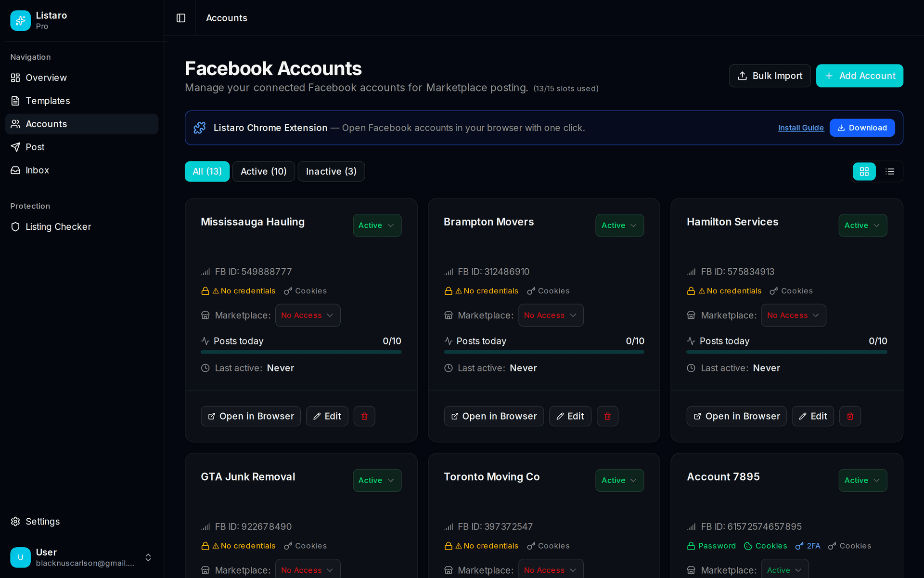The height and width of the screenshot is (578, 924).
Task: Select the grid view icon
Action: (864, 171)
